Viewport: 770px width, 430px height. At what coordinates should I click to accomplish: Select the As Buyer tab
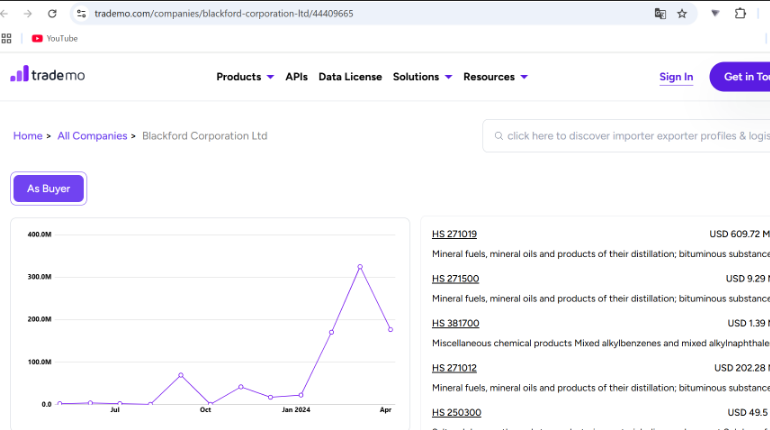point(49,188)
